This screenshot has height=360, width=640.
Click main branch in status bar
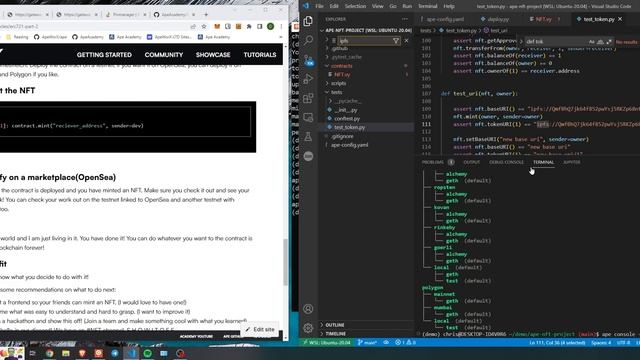pos(367,342)
